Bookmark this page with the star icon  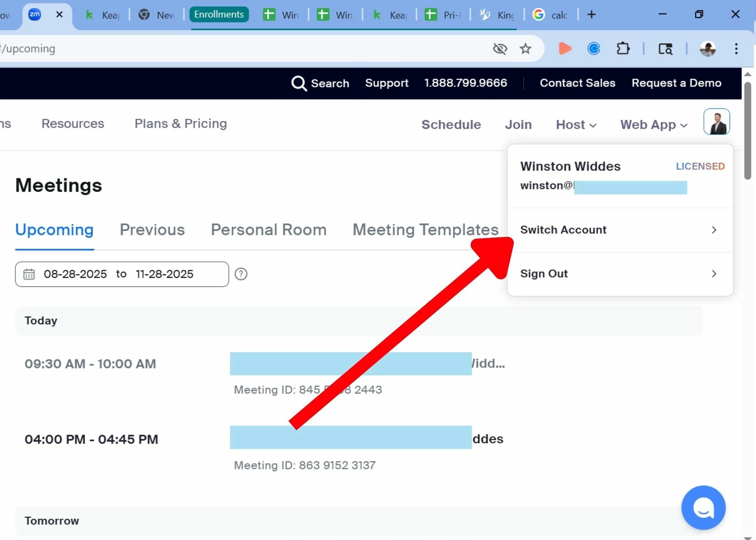pos(525,48)
